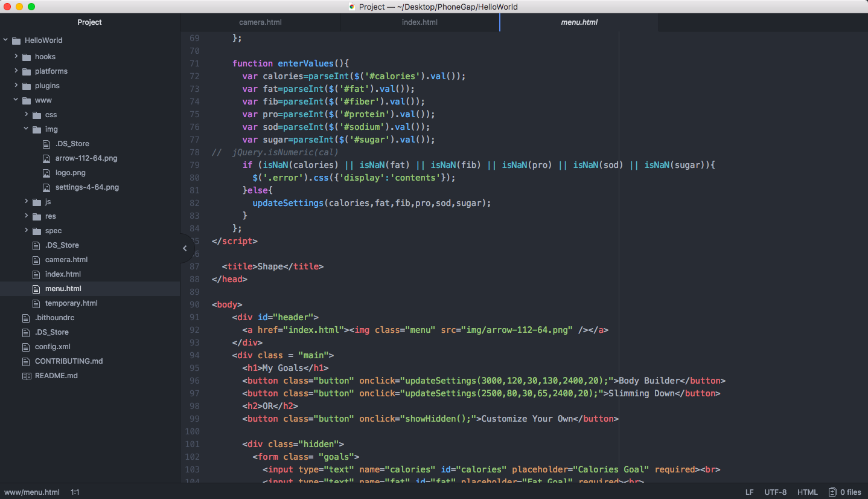Click the HelloWorld root folder icon

click(16, 40)
